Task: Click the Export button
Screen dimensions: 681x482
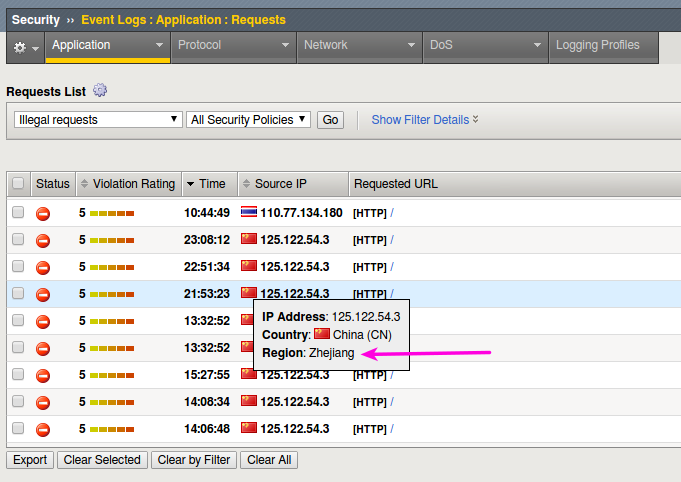Action: click(30, 460)
